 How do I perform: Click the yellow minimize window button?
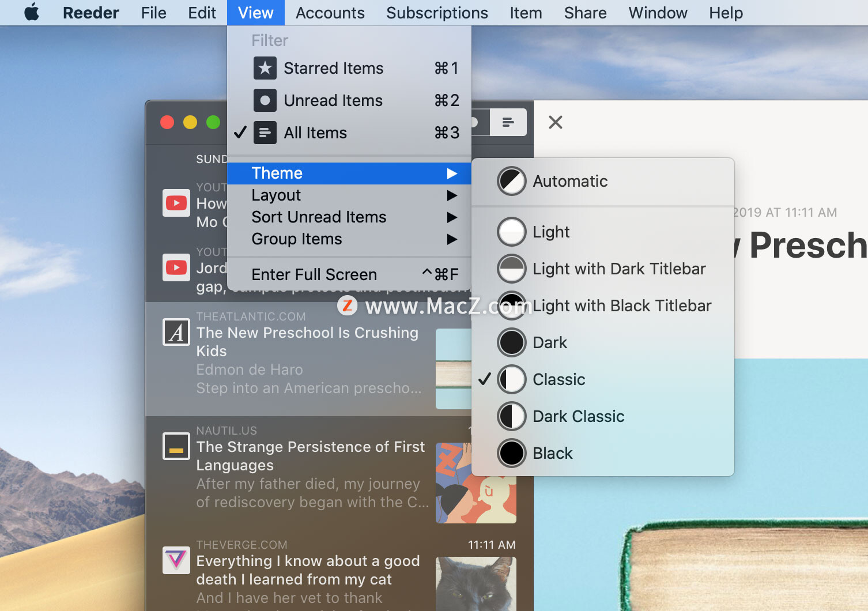pyautogui.click(x=190, y=122)
